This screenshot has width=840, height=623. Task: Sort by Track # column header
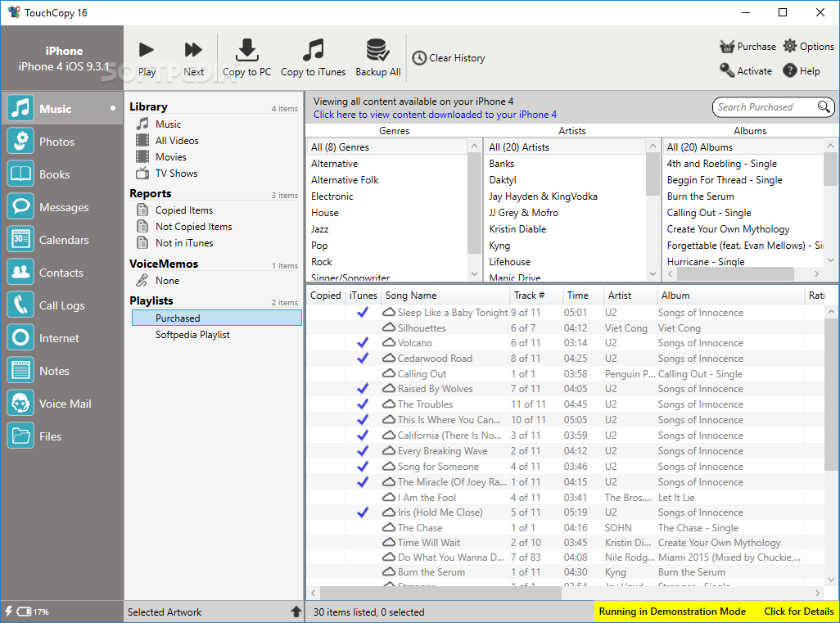click(536, 296)
